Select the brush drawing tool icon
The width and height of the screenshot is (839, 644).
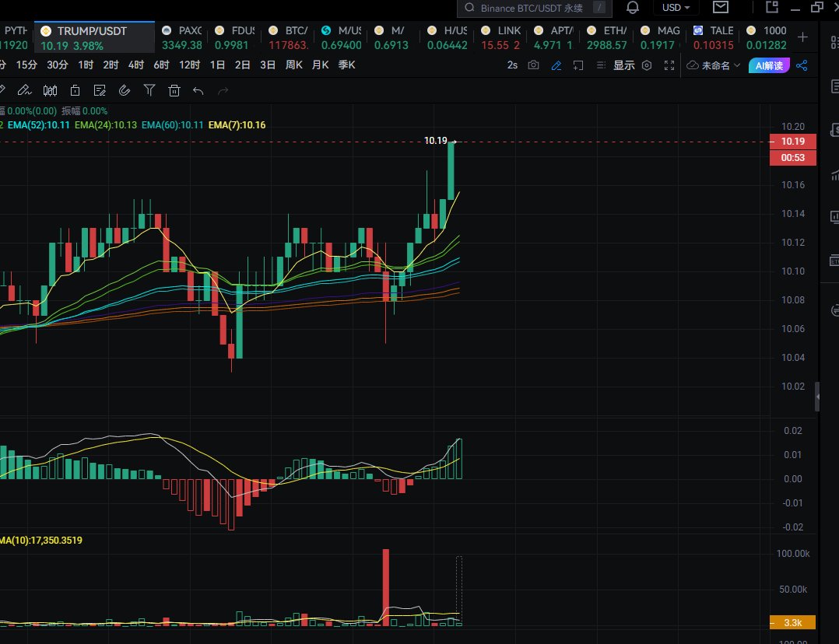point(24,90)
